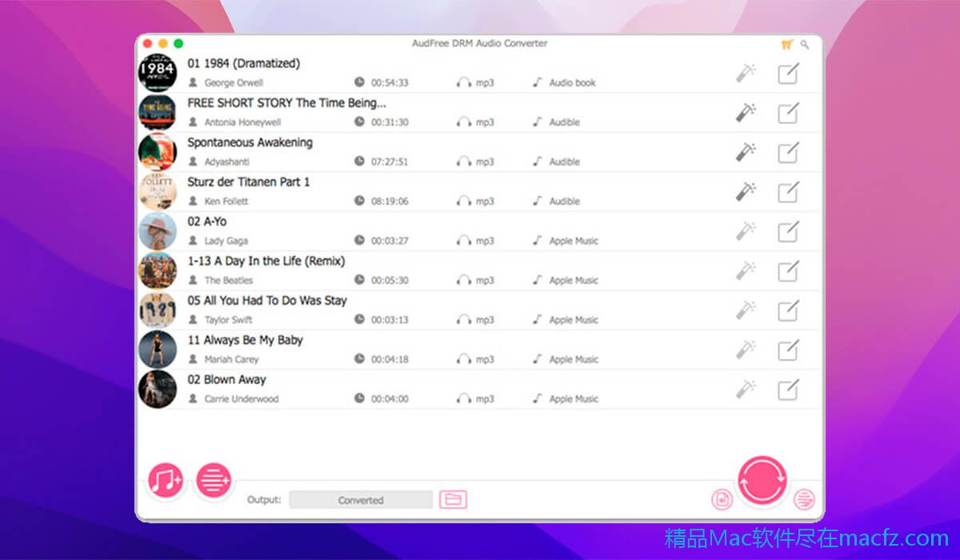Click title FREE SHORT STORY The Time Being...

pyautogui.click(x=286, y=103)
